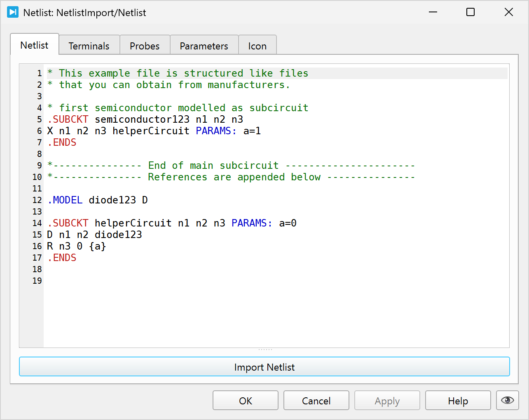Minimize the Netlist dialog window
529x420 pixels.
point(433,12)
